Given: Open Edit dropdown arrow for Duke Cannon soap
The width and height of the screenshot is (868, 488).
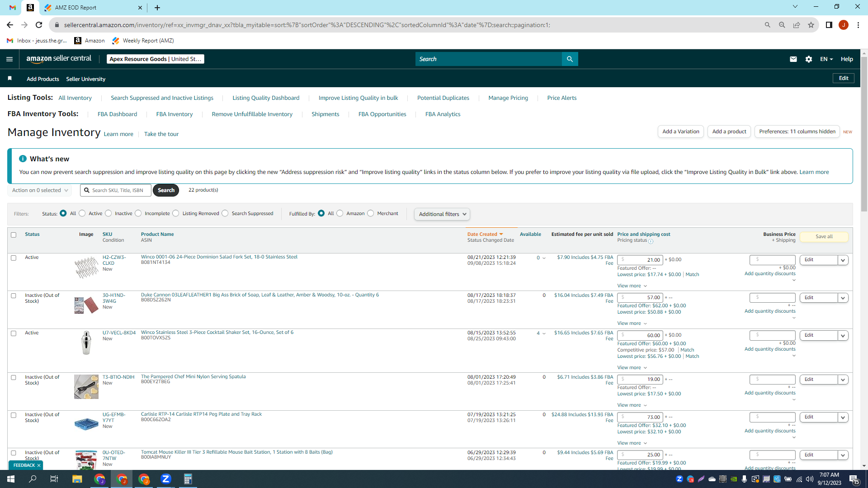Looking at the screenshot, I should [843, 298].
